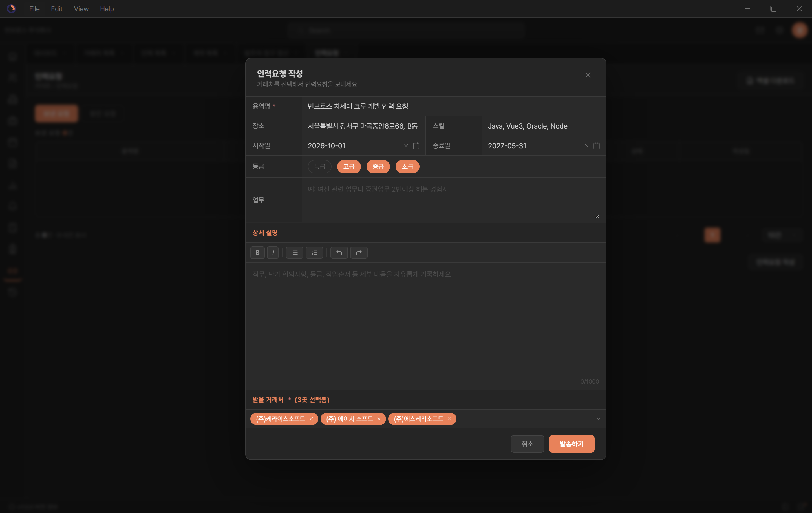This screenshot has width=812, height=513.
Task: Click the 발송하기 button
Action: 571,444
